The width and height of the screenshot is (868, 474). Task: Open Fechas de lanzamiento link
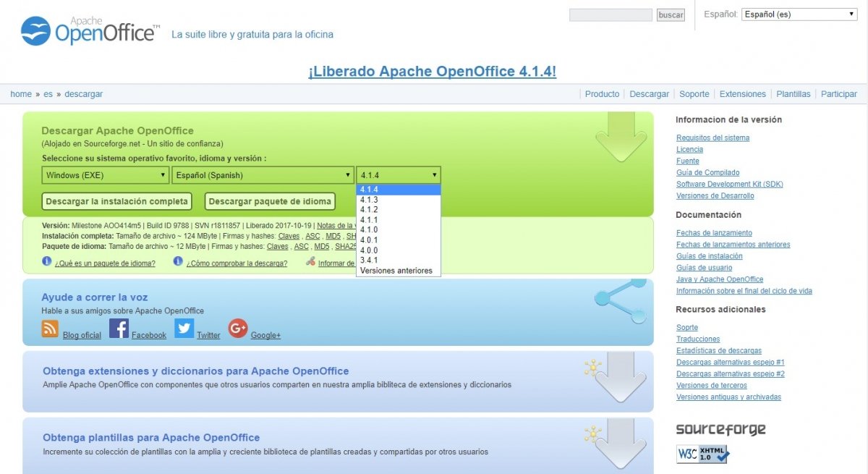(x=714, y=233)
